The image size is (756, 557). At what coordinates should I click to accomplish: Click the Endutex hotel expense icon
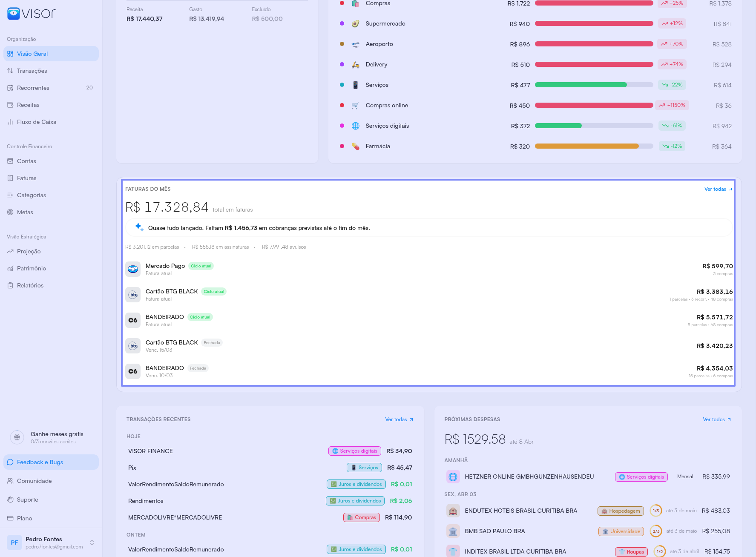[x=453, y=511]
